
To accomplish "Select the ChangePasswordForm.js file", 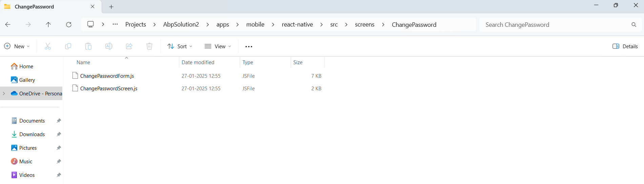I will [x=107, y=76].
